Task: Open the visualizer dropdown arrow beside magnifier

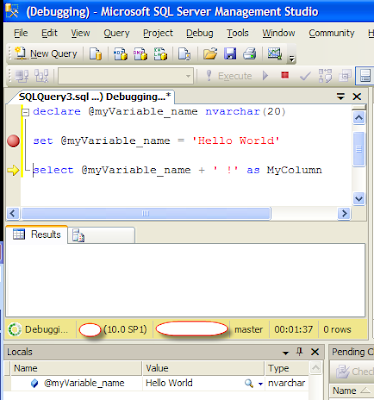Action: coord(261,384)
